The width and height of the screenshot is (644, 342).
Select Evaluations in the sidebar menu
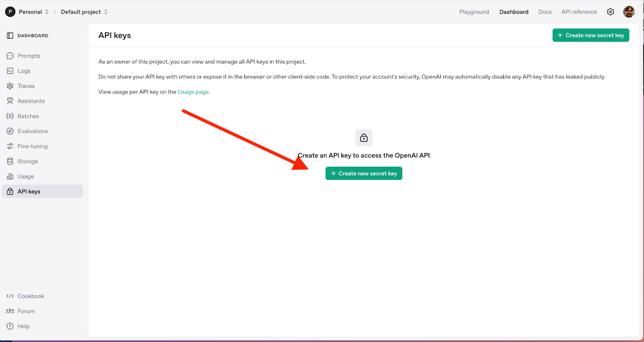(x=42, y=131)
